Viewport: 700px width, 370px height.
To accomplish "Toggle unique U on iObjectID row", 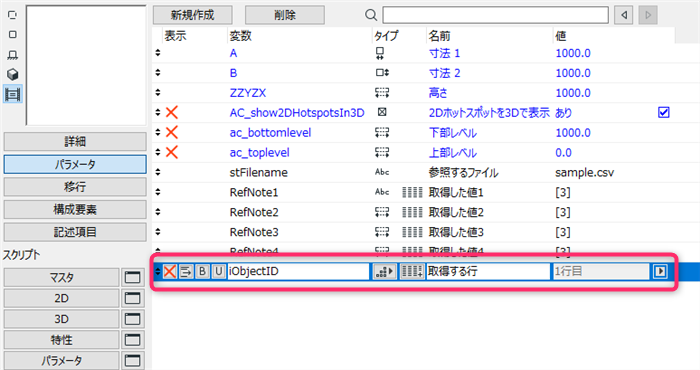I will click(x=218, y=271).
